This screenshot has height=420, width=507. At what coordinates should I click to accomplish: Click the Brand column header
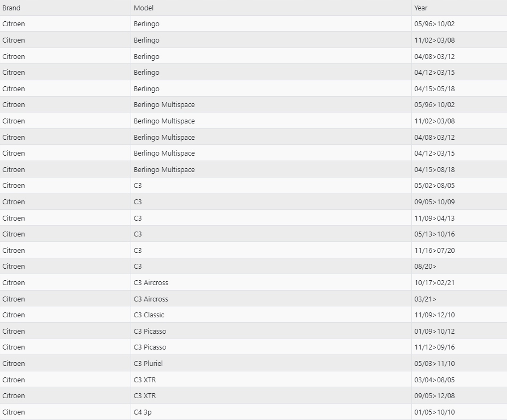click(11, 8)
